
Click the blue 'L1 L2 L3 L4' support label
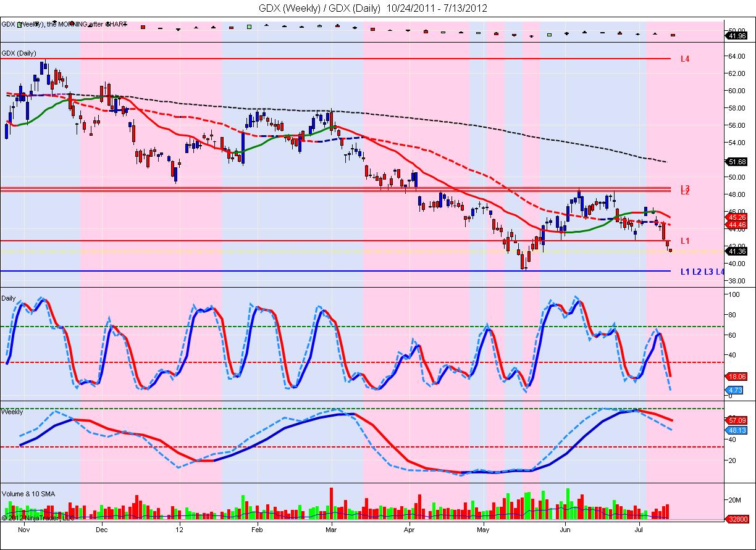click(702, 272)
